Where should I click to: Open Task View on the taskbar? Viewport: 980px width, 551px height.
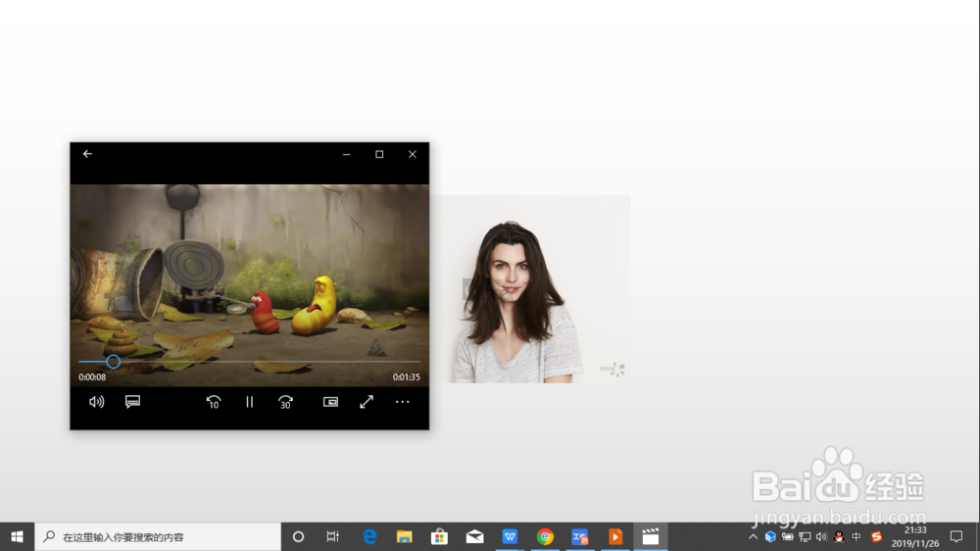[x=332, y=536]
